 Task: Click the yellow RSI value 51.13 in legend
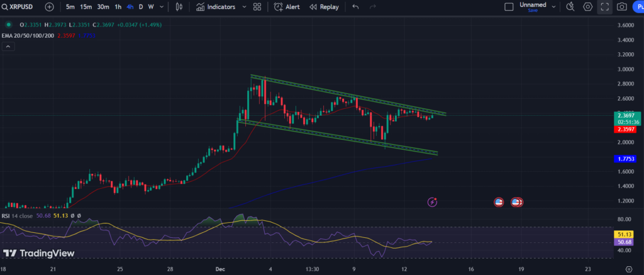(x=60, y=215)
